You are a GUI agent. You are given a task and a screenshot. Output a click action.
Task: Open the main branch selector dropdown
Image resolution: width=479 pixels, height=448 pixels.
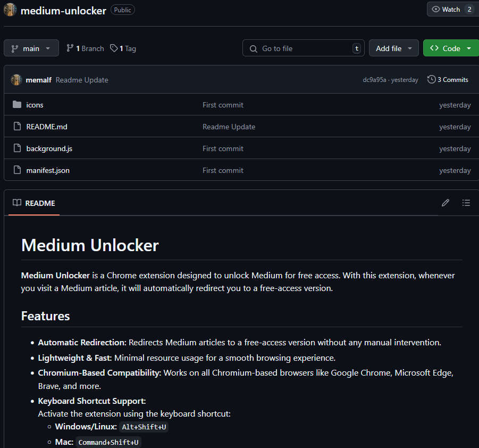coord(31,48)
